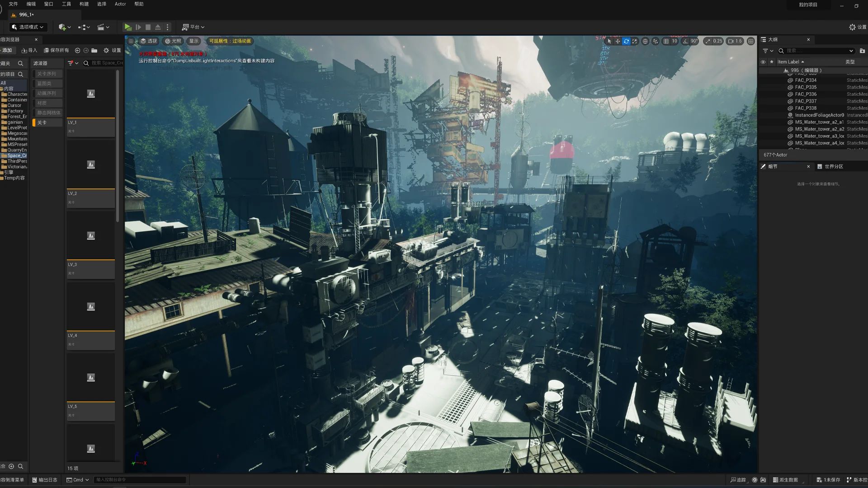Open the Cmd console type dropdown
The width and height of the screenshot is (868, 488).
pos(78,480)
